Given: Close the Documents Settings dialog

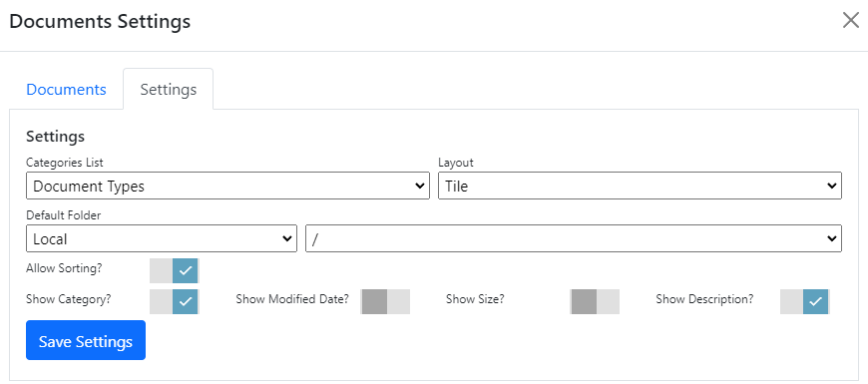Looking at the screenshot, I should click(850, 21).
